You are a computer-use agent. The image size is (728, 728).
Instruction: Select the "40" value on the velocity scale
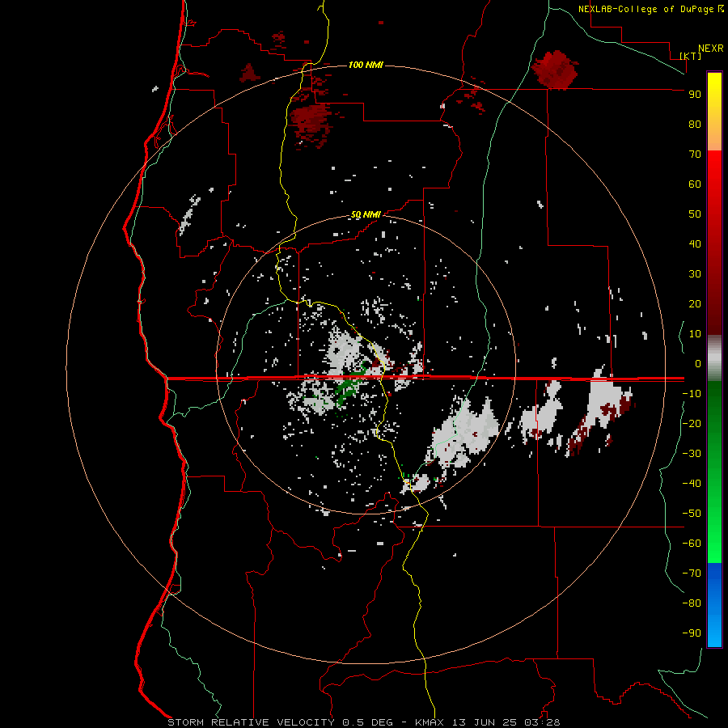[695, 244]
